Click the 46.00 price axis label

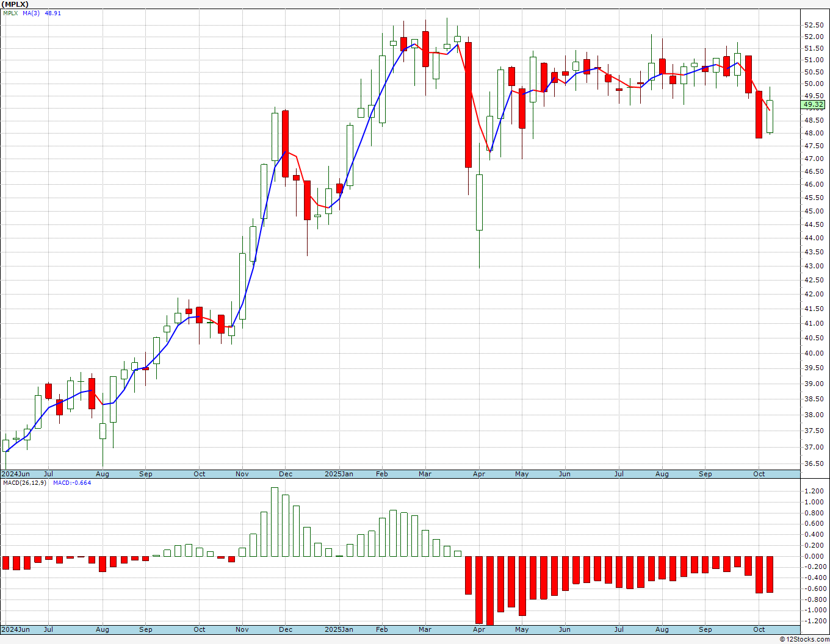pyautogui.click(x=814, y=184)
